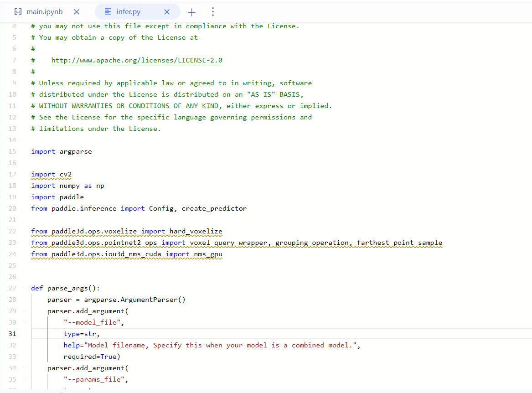Collapse the code block at line 35

(25, 379)
